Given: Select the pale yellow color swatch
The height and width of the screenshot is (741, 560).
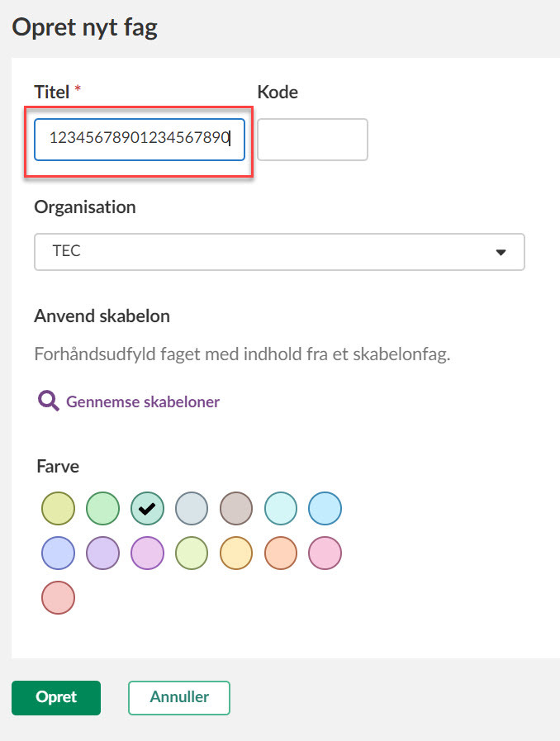Looking at the screenshot, I should tap(237, 553).
